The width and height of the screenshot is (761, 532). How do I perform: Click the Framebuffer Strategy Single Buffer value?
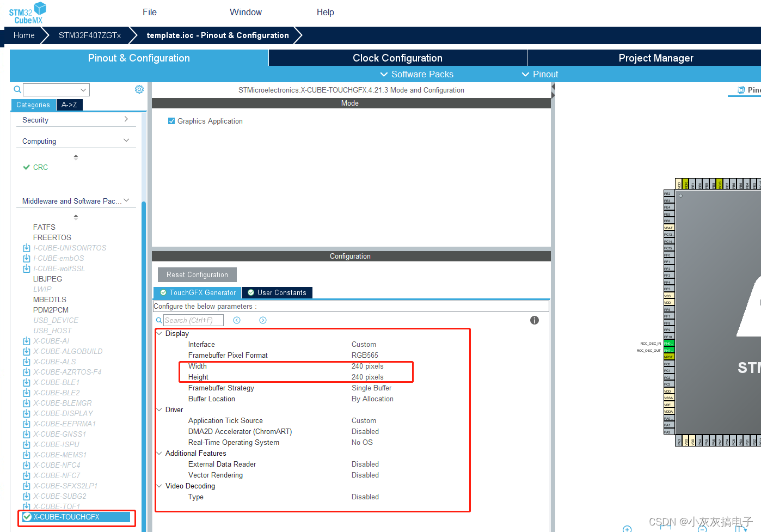click(371, 388)
